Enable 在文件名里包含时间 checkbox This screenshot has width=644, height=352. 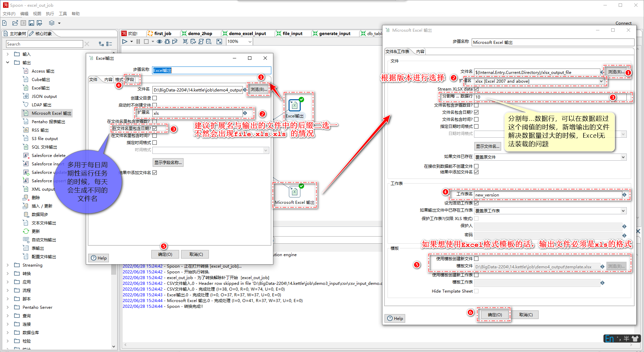[x=155, y=135]
